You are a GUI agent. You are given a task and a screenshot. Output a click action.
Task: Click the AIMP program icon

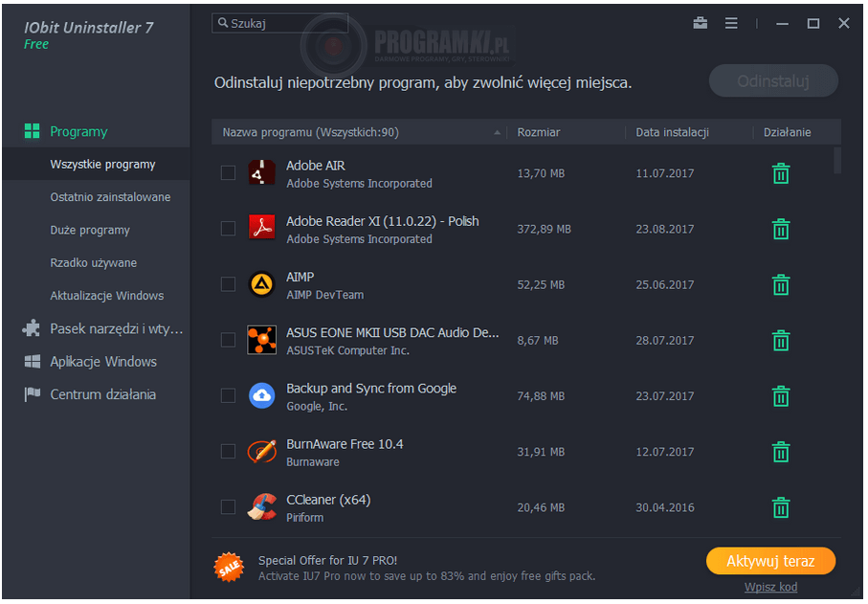click(x=262, y=284)
